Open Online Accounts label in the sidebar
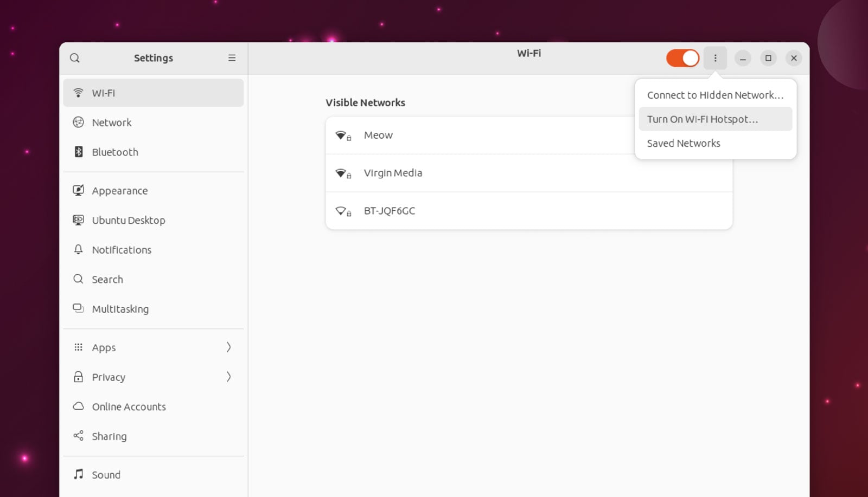 click(x=129, y=406)
